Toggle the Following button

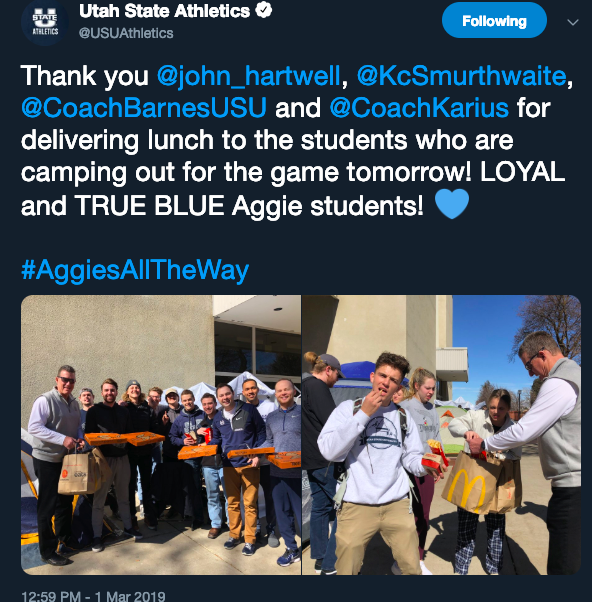point(494,20)
